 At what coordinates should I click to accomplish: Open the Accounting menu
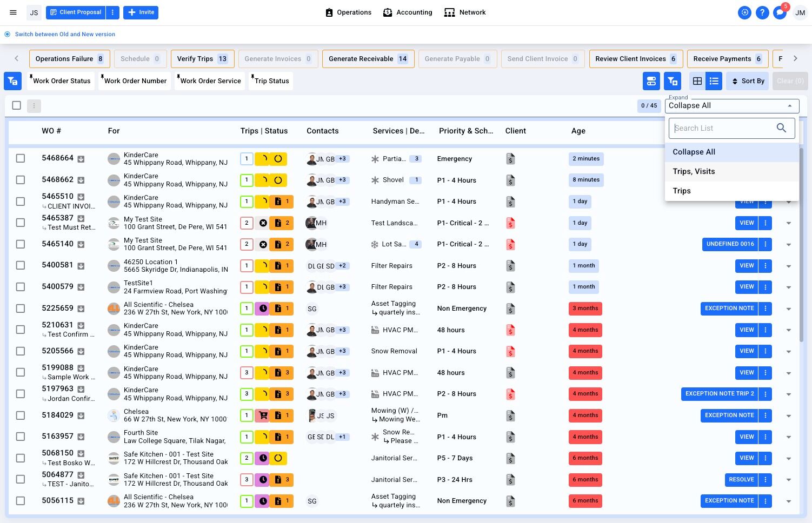coord(408,12)
